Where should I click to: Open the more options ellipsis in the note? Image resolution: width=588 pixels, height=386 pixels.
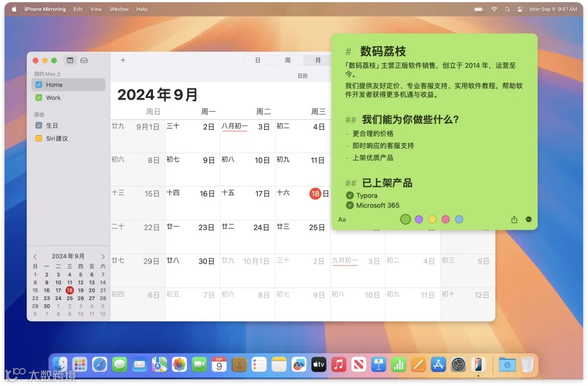(529, 219)
